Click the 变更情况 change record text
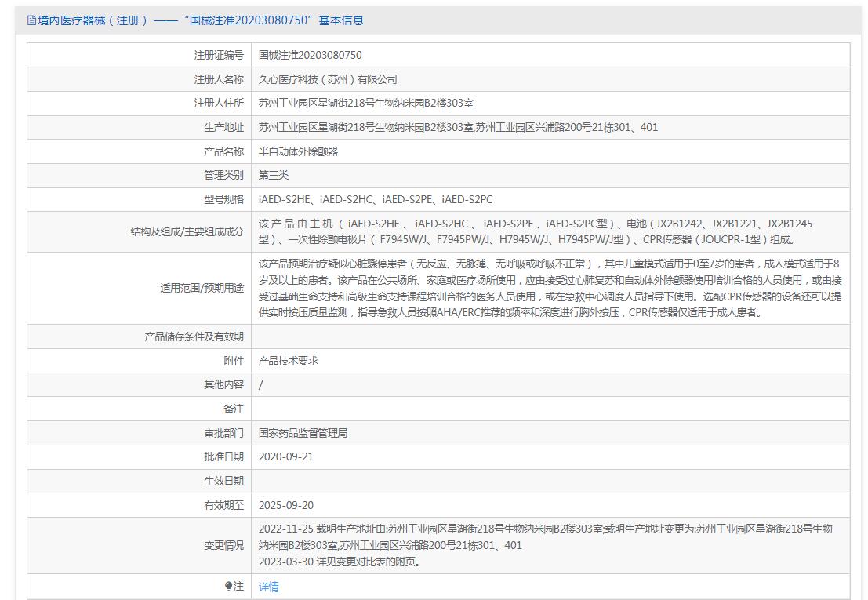This screenshot has height=600, width=868. 545,545
